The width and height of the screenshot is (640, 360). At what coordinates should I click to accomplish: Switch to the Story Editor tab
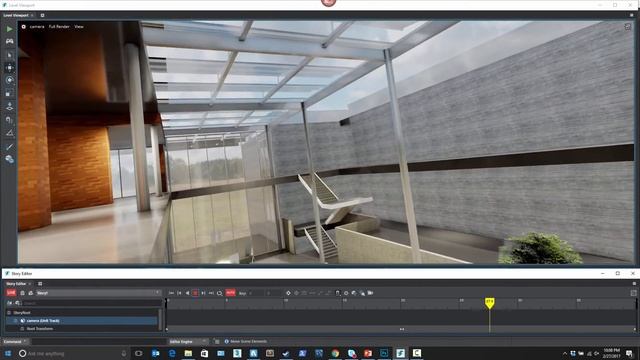pyautogui.click(x=16, y=284)
